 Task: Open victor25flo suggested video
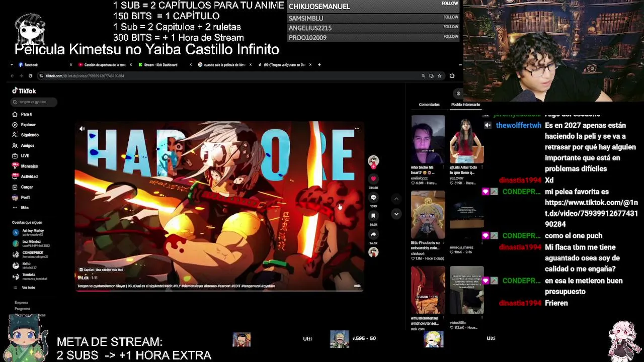[x=466, y=290]
